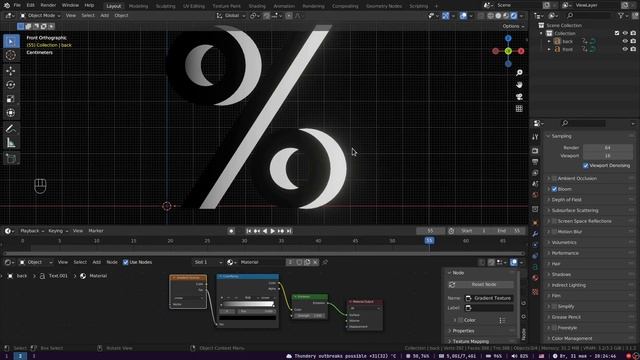Image resolution: width=640 pixels, height=360 pixels.
Task: Toggle camera view icon in viewport
Action: pyautogui.click(x=519, y=97)
